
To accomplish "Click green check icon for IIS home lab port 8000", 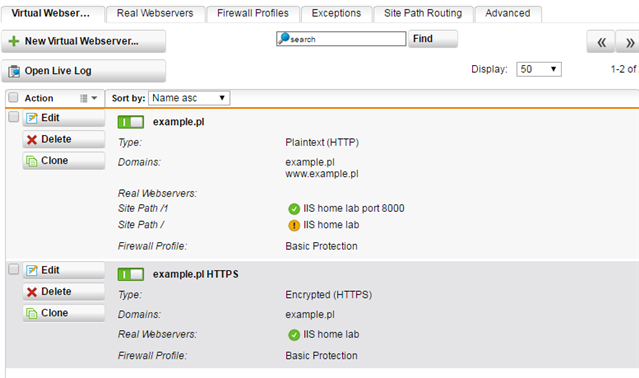I will pos(294,209).
